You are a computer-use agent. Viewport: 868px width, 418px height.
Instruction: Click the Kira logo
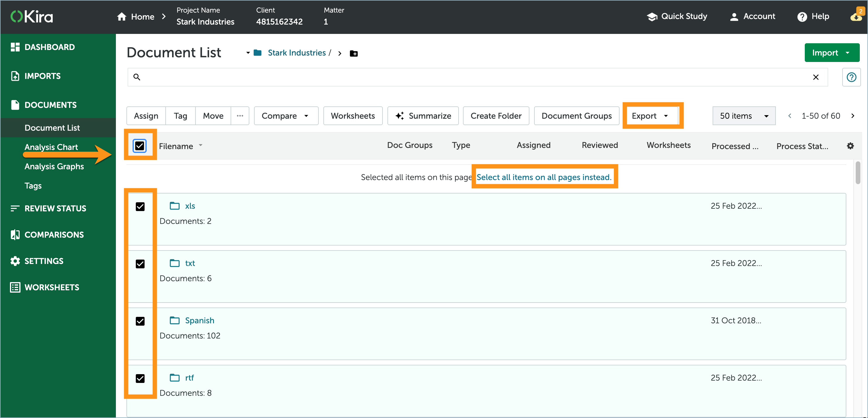coord(32,16)
